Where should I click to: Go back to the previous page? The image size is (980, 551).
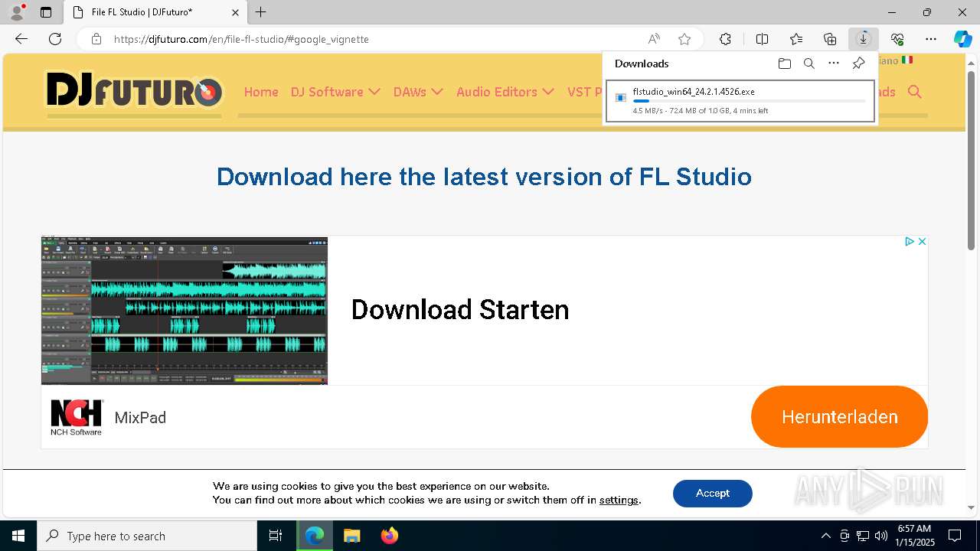pos(21,39)
